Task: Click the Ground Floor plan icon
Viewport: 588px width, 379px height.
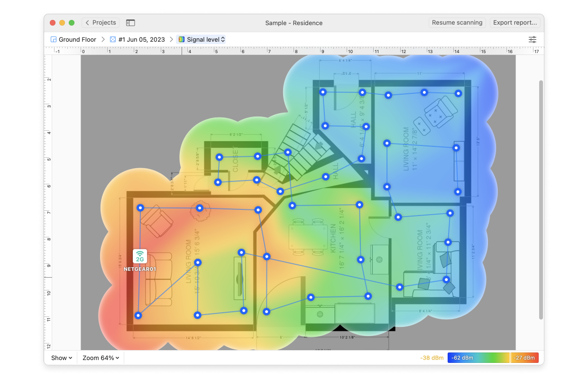Action: [54, 40]
